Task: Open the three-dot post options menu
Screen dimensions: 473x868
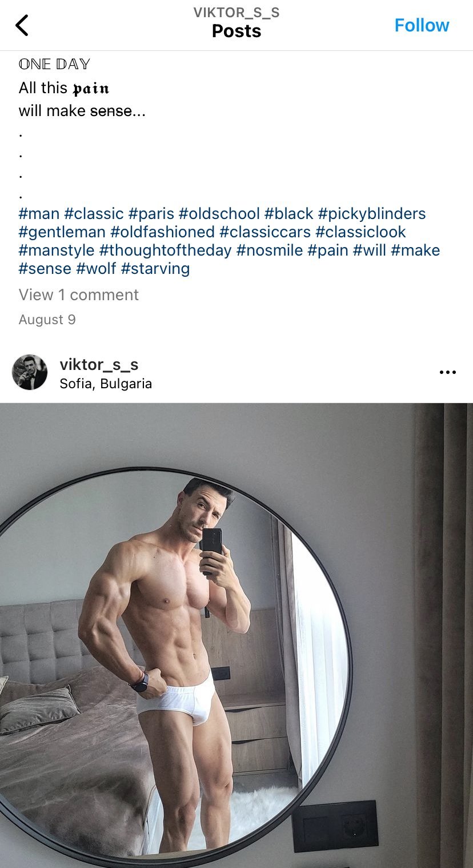Action: 448,372
